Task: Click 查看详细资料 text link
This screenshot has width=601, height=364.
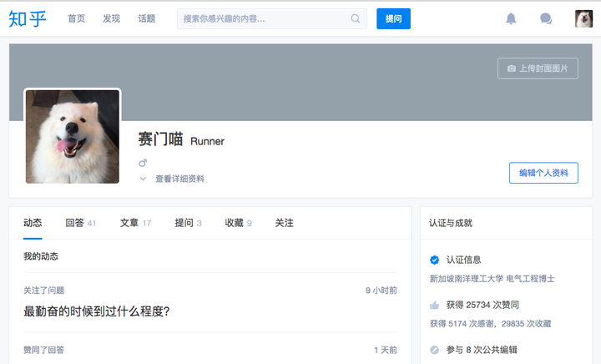Action: (179, 179)
